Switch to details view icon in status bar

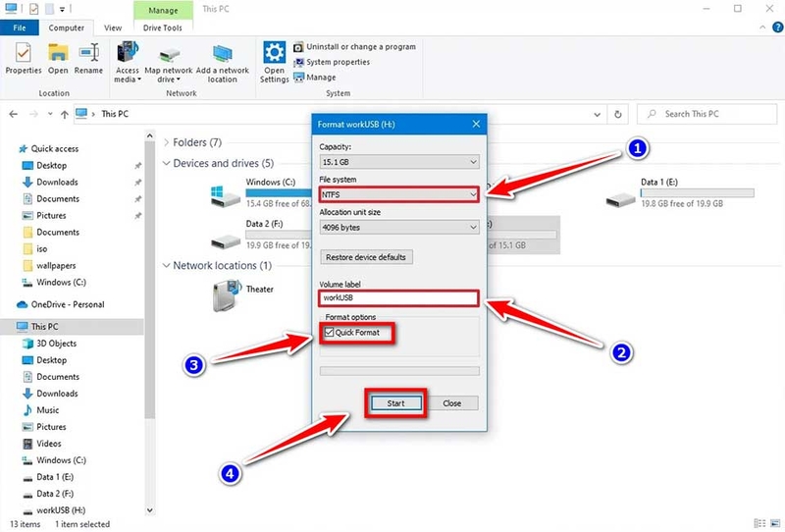pos(759,523)
